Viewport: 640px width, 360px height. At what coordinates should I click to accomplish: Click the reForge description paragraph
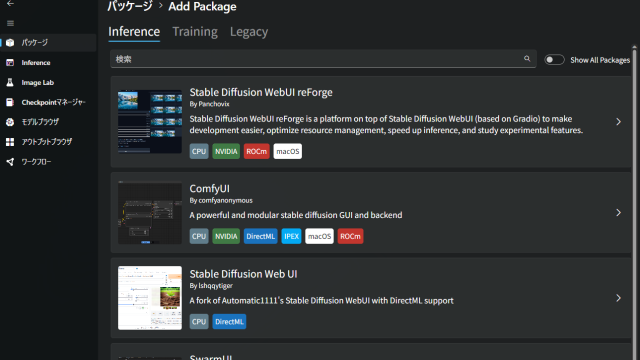(386, 124)
